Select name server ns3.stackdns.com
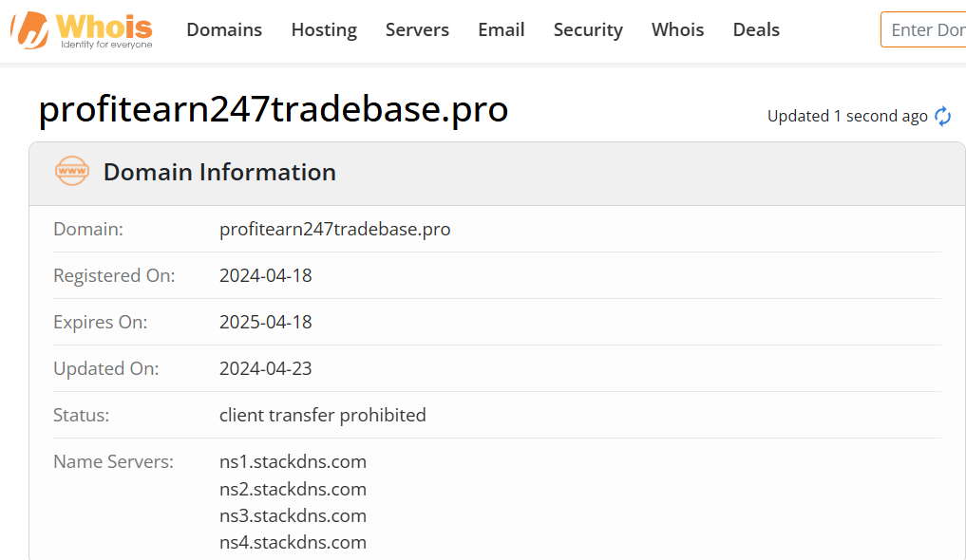 click(293, 515)
